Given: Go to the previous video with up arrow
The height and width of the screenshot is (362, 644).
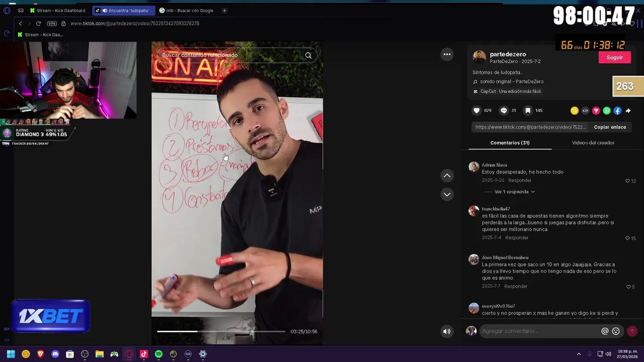Looking at the screenshot, I should coord(447,175).
